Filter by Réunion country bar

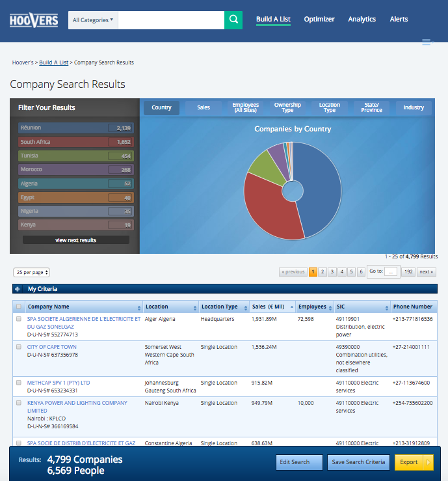tap(75, 128)
